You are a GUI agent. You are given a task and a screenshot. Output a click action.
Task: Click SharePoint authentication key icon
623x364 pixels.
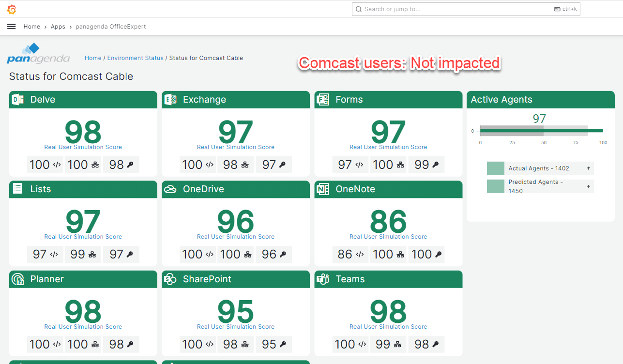[283, 344]
